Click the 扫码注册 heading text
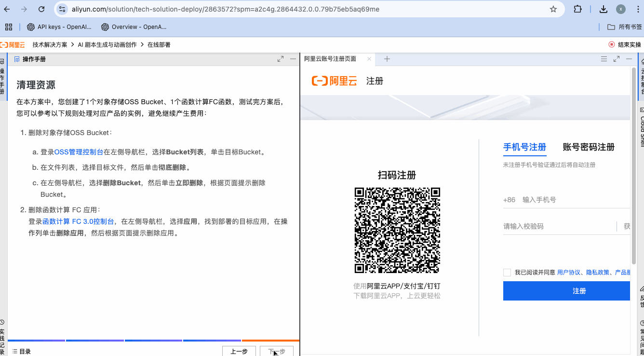 (x=397, y=175)
